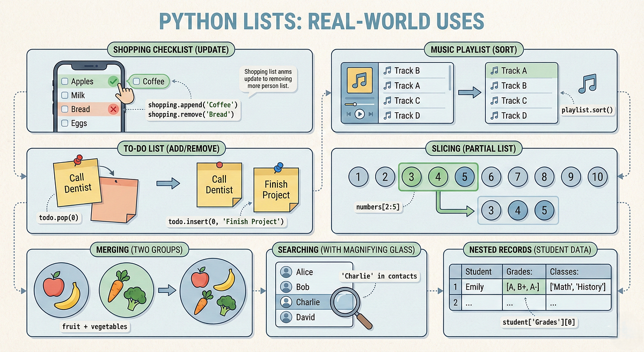Click the Grades: column header
This screenshot has height=352, width=644.
[523, 271]
